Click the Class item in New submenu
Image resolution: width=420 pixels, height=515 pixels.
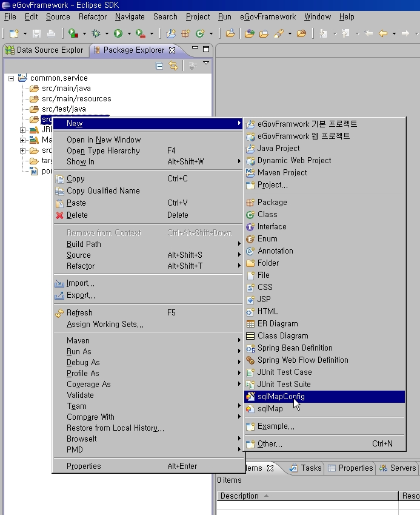click(267, 215)
